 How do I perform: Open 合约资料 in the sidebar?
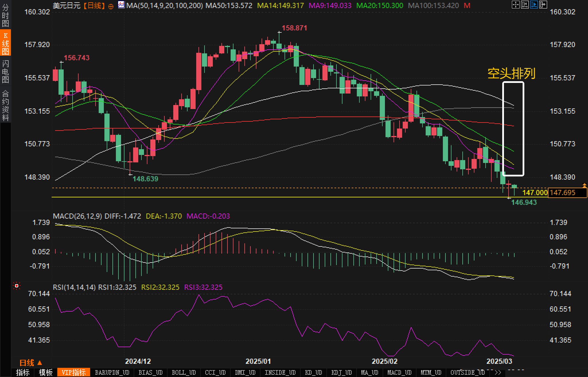(5, 105)
